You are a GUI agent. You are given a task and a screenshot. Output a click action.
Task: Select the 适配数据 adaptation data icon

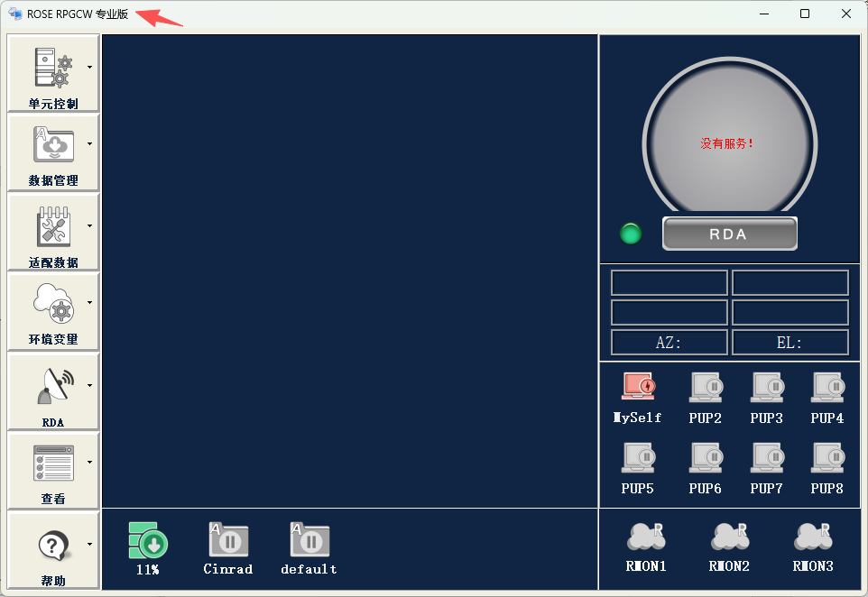click(x=52, y=225)
